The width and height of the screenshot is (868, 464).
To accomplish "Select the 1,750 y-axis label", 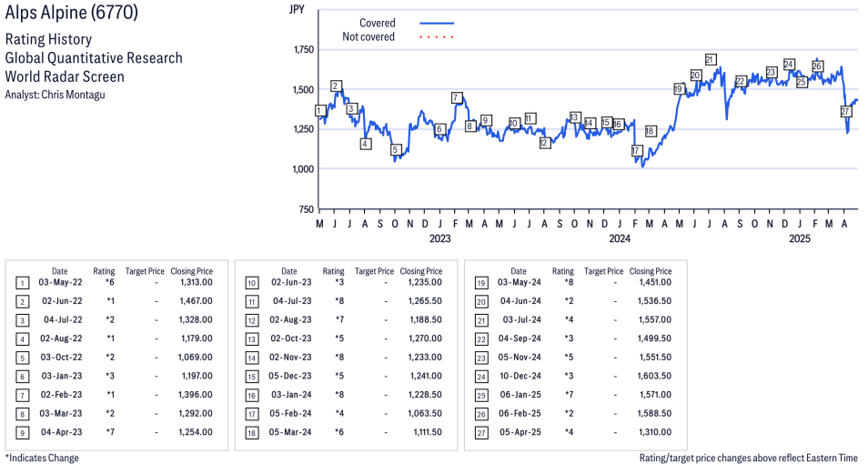I will 303,50.
